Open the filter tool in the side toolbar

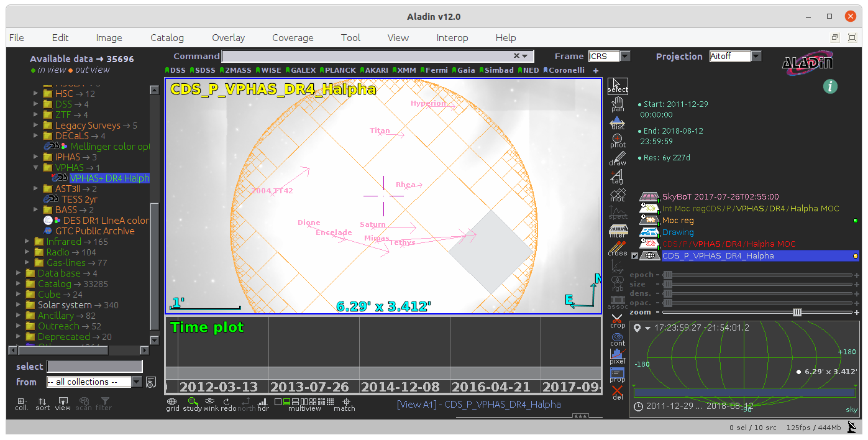618,231
